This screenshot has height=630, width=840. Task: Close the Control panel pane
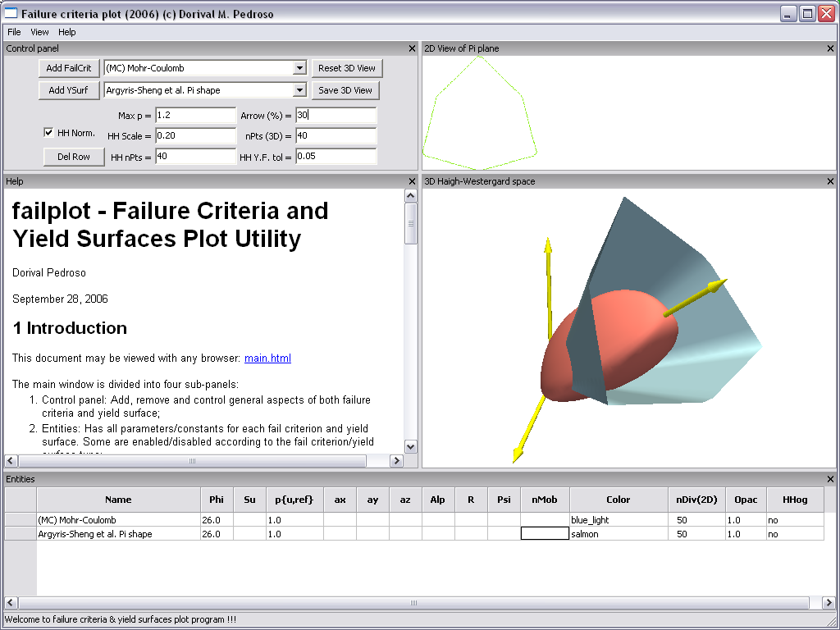coord(412,48)
